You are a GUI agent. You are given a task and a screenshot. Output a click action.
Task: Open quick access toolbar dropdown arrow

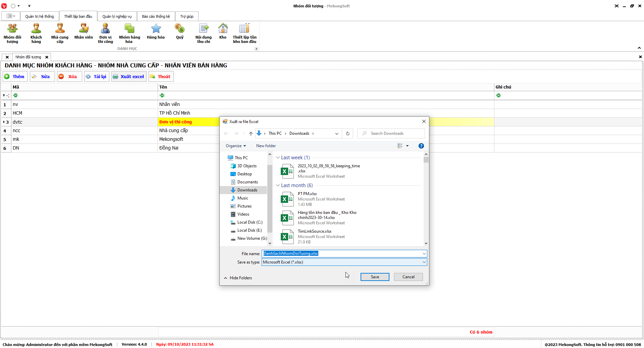(x=29, y=6)
